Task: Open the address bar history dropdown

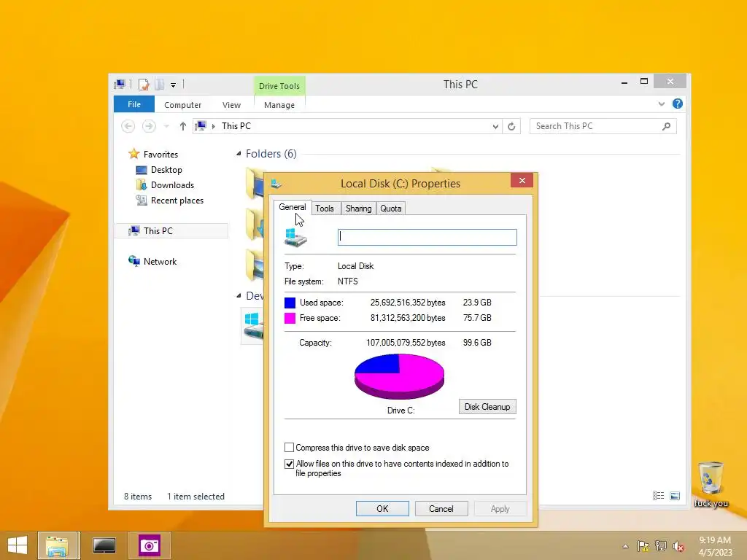Action: click(495, 126)
